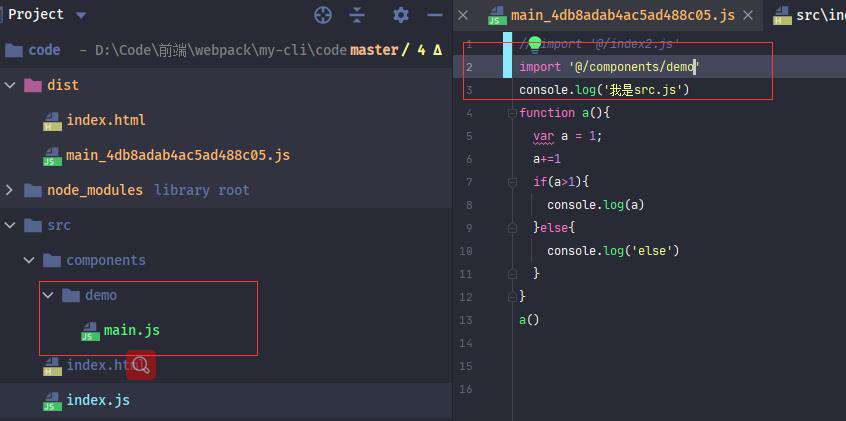The height and width of the screenshot is (421, 846).
Task: Click console.log('我是src.js') on line 3
Action: pos(604,90)
